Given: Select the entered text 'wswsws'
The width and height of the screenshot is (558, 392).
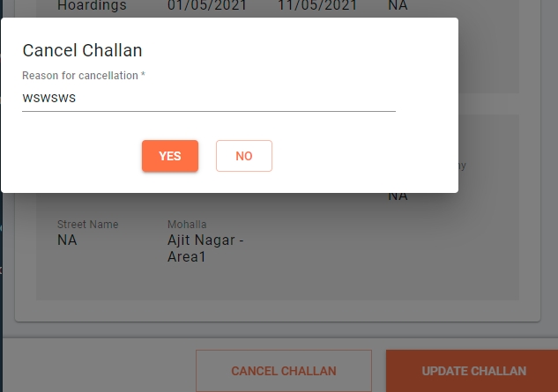Looking at the screenshot, I should pyautogui.click(x=49, y=98).
